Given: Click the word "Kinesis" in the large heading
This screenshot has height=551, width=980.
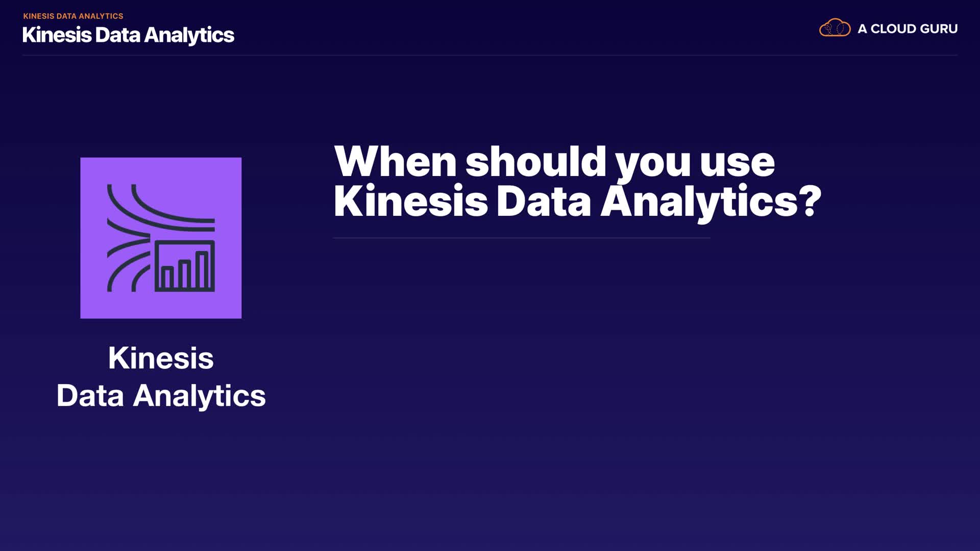Looking at the screenshot, I should (x=411, y=201).
